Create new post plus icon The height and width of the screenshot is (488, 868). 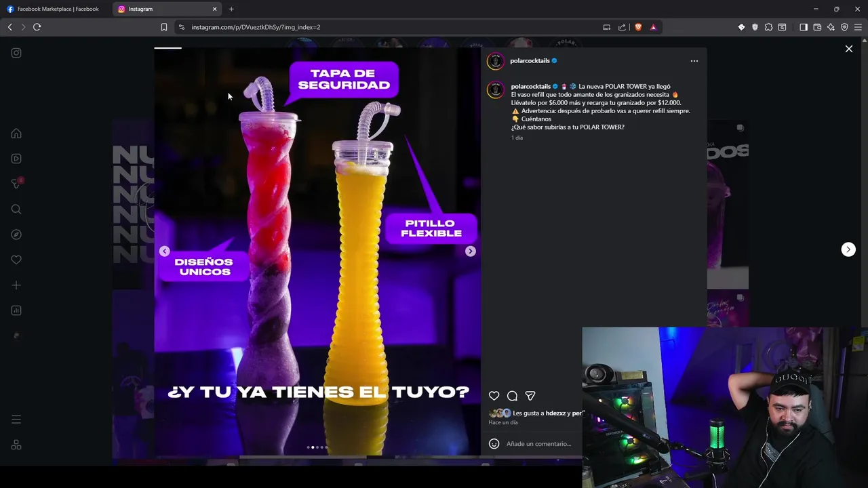(x=16, y=285)
